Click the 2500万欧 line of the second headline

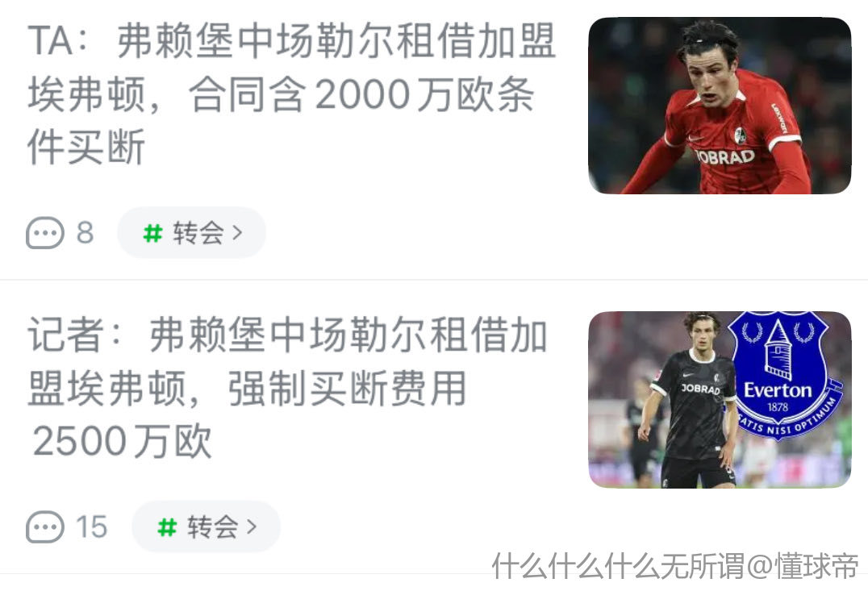(122, 441)
